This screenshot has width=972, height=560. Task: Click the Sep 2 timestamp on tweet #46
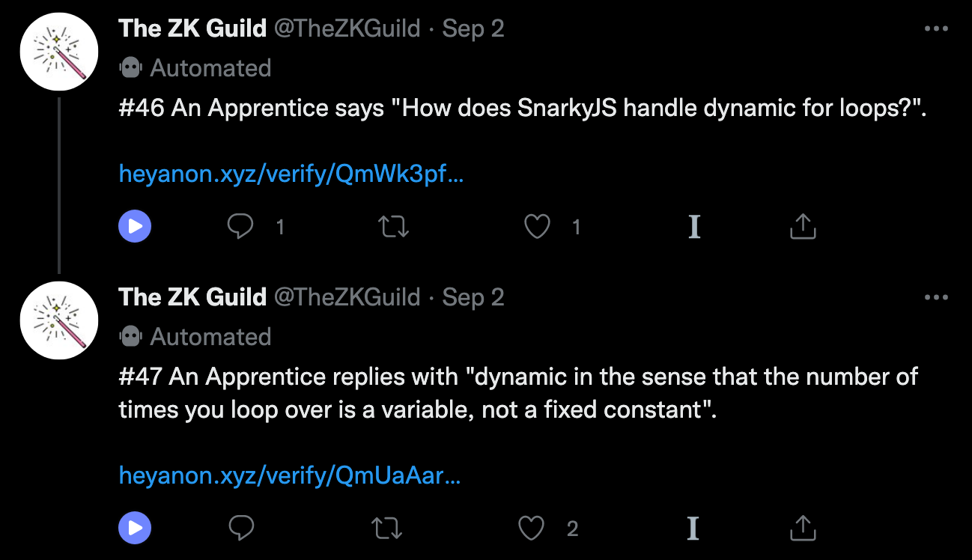coord(473,28)
